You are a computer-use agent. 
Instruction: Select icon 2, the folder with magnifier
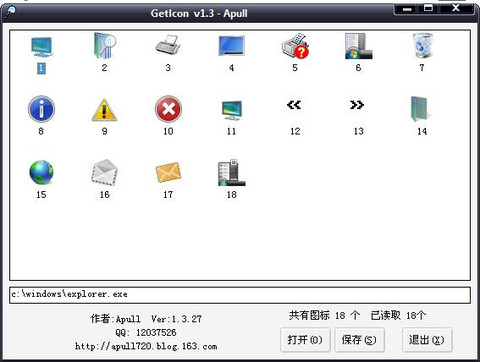pos(105,46)
